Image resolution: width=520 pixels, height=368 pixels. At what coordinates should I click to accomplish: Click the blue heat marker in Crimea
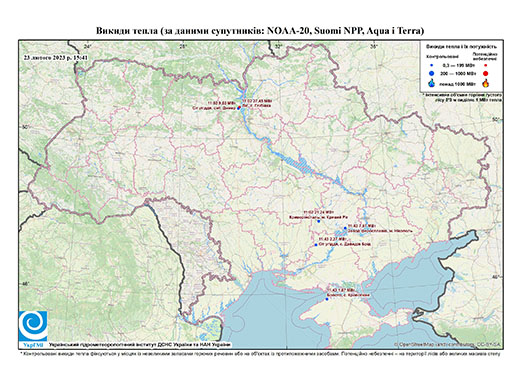(327, 299)
